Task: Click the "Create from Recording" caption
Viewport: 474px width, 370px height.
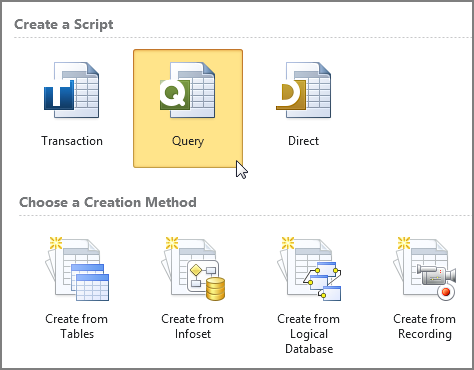Action: point(425,326)
